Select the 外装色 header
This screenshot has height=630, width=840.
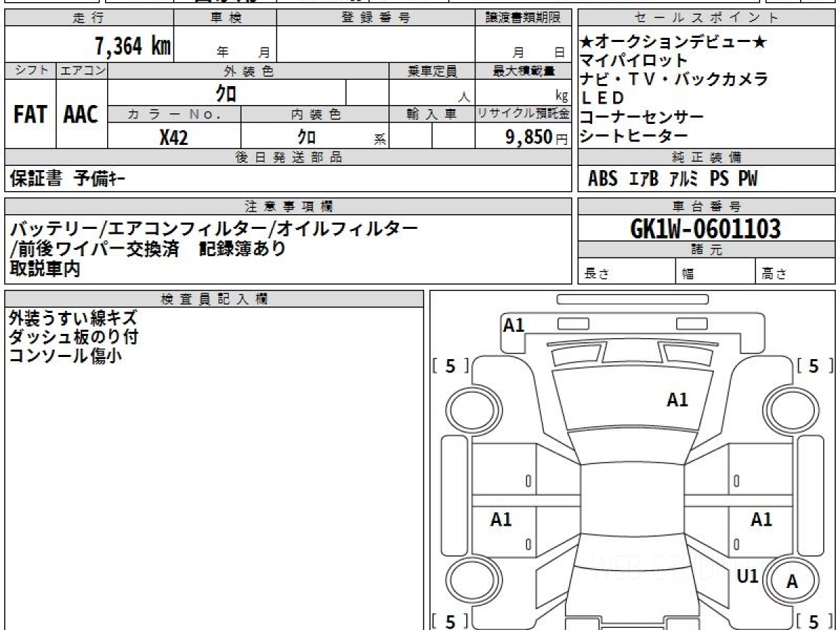point(248,71)
